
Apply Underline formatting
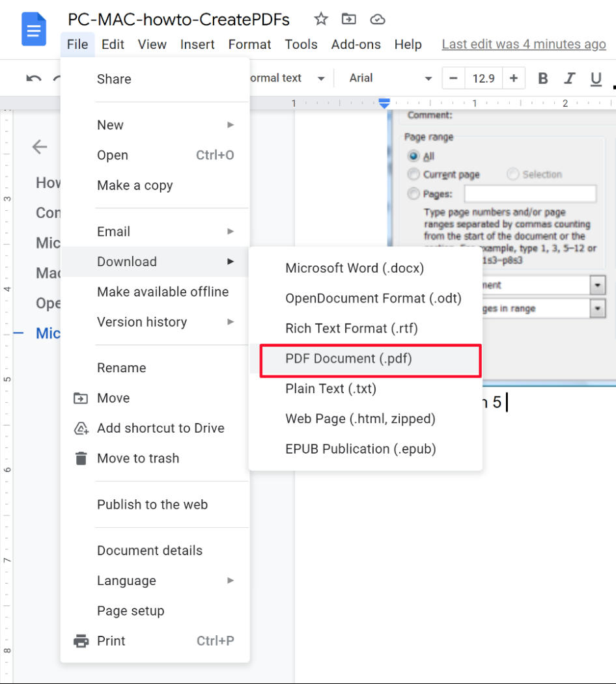pyautogui.click(x=595, y=78)
